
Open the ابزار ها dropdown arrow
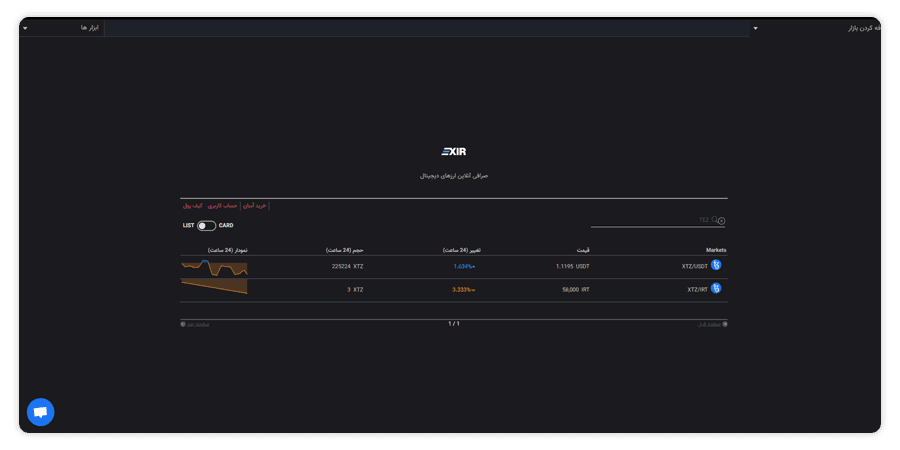pyautogui.click(x=25, y=28)
